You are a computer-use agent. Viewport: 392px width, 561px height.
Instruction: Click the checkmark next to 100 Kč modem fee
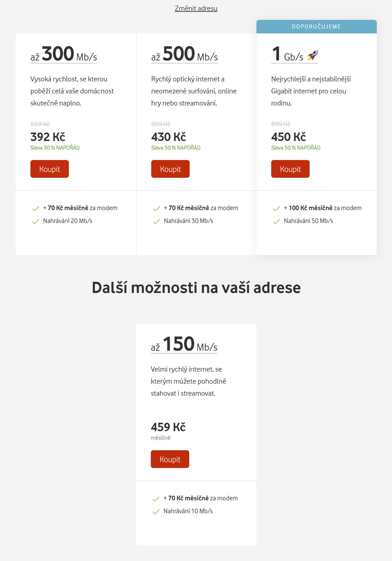pos(276,208)
